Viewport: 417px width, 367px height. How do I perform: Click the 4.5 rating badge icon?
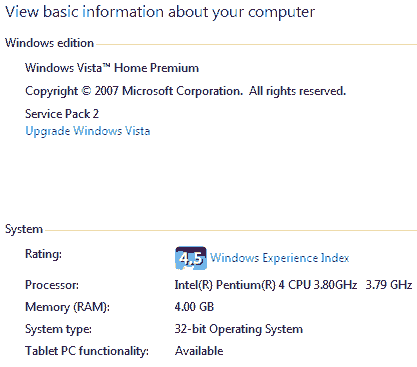(x=191, y=258)
